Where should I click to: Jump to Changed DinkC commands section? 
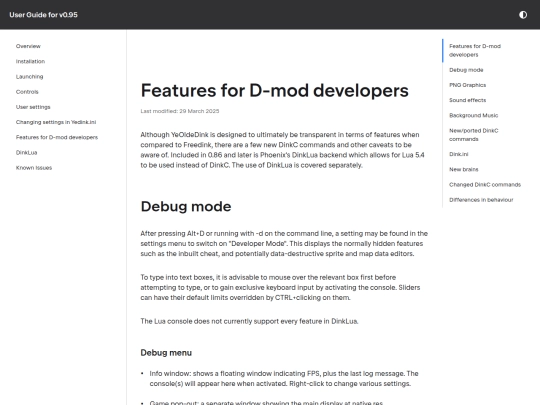point(485,185)
